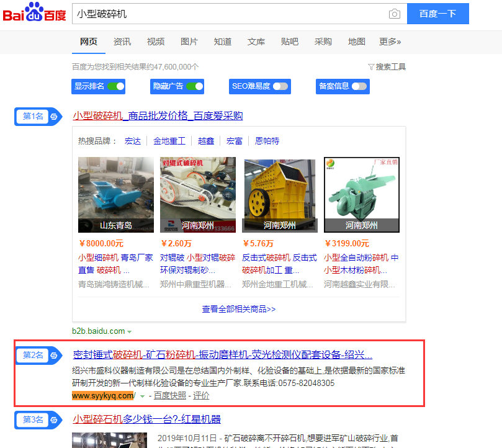Expand dropdown arrow next to b2b.baidu.com

[x=129, y=332]
